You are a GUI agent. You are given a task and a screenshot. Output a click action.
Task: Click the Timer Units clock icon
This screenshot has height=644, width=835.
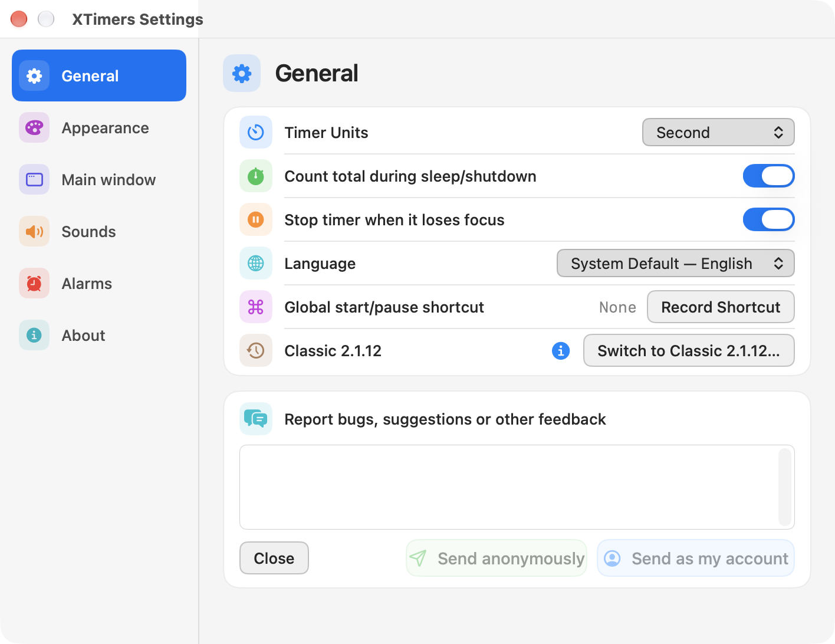pos(256,133)
